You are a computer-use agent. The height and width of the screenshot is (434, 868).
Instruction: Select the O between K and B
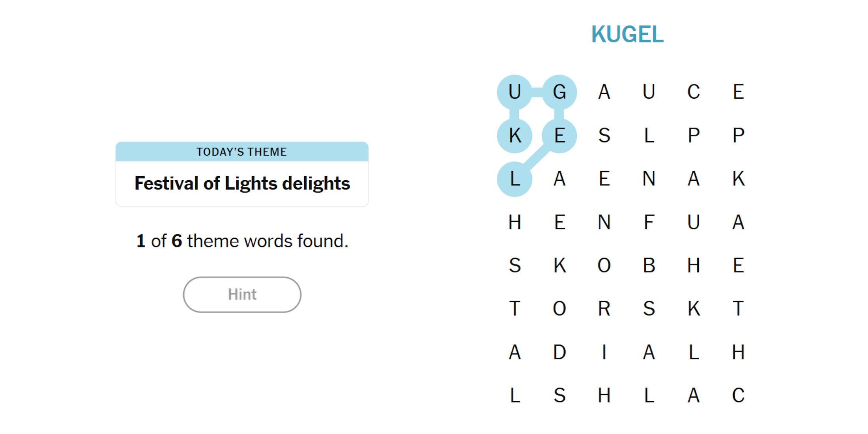pos(604,266)
